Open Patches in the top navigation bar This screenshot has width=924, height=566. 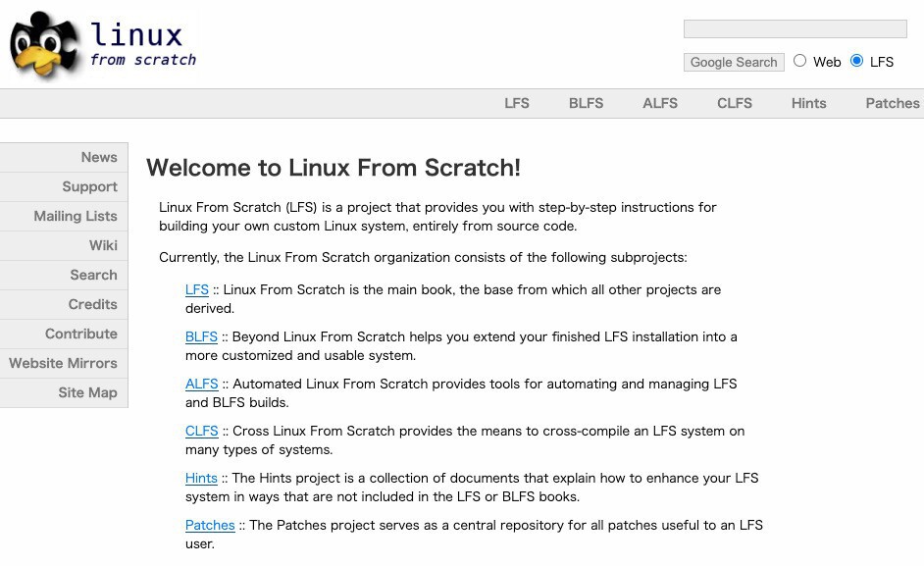click(892, 103)
